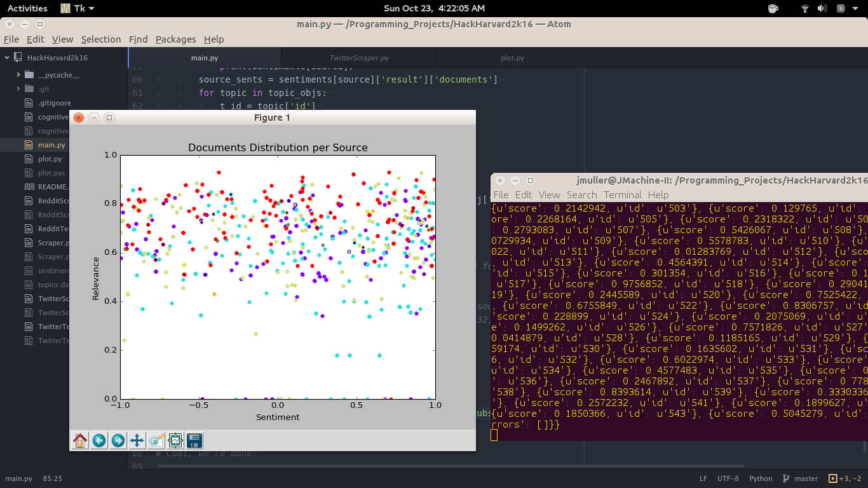Open terminal window Help menu
The image size is (868, 488).
658,195
